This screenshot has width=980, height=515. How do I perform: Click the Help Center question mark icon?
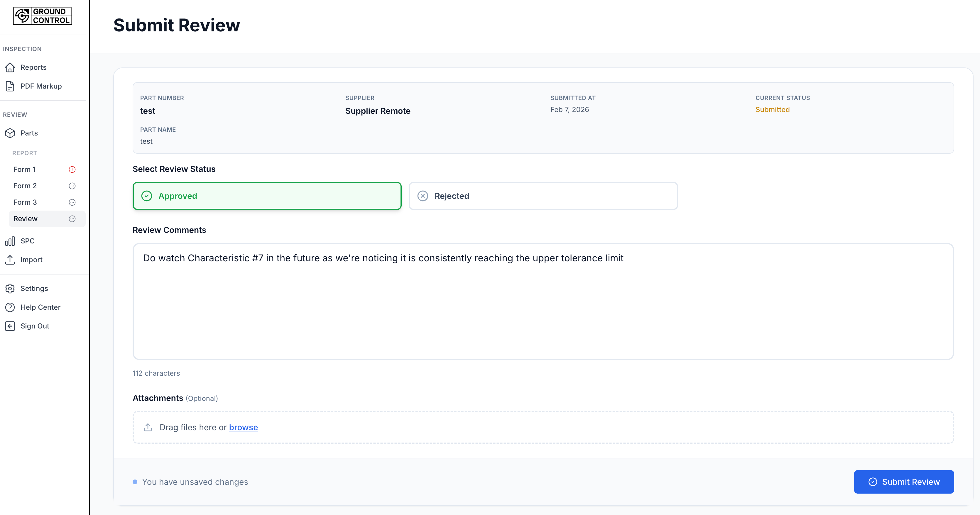(10, 307)
